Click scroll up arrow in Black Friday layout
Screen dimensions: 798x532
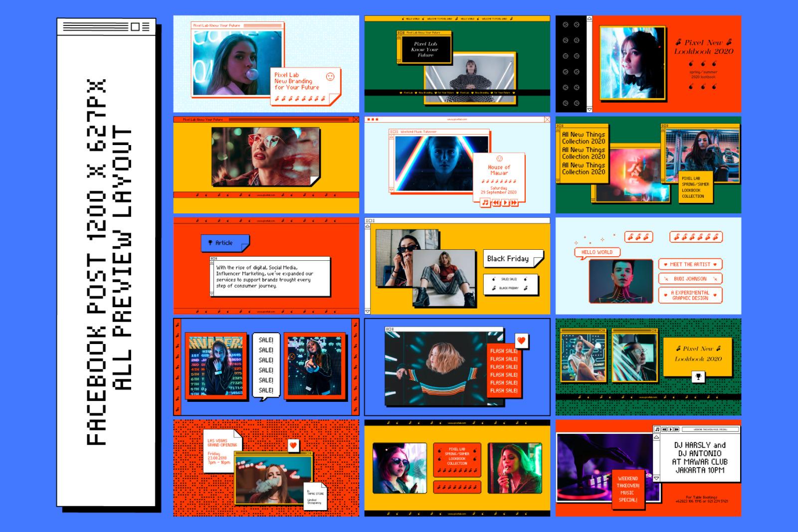pyautogui.click(x=368, y=226)
